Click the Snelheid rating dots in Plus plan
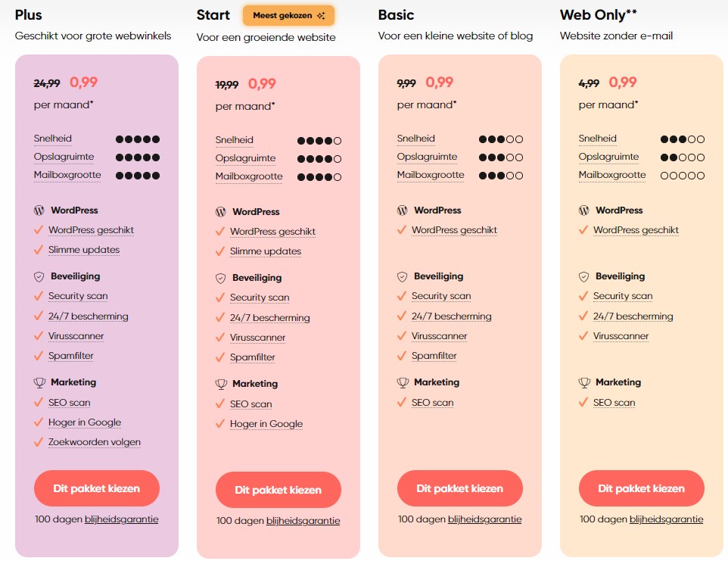This screenshot has width=728, height=561. coord(138,139)
